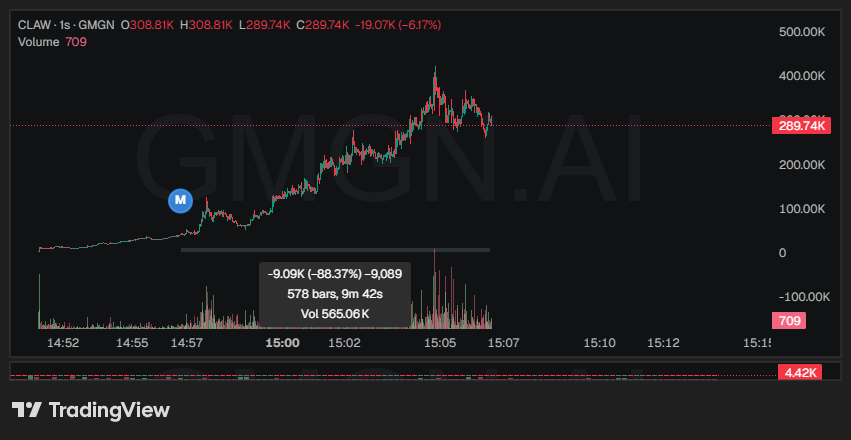Click the 0 price axis label

pyautogui.click(x=783, y=253)
